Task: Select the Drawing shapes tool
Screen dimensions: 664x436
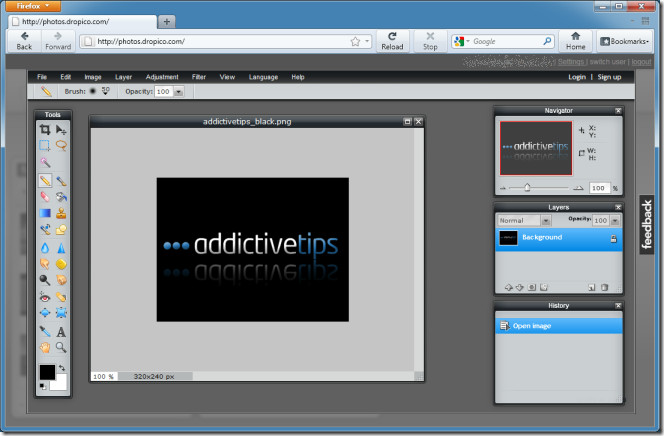Action: (61, 230)
